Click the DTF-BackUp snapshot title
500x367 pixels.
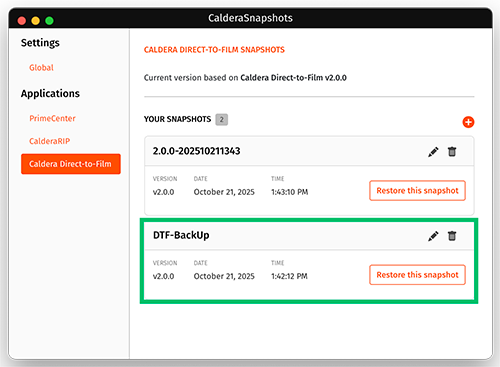pos(181,235)
